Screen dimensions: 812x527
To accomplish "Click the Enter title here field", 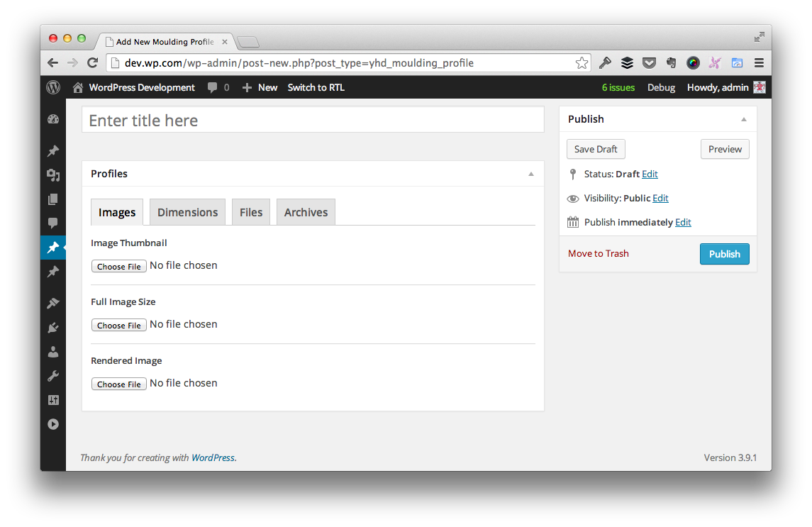I will 313,120.
